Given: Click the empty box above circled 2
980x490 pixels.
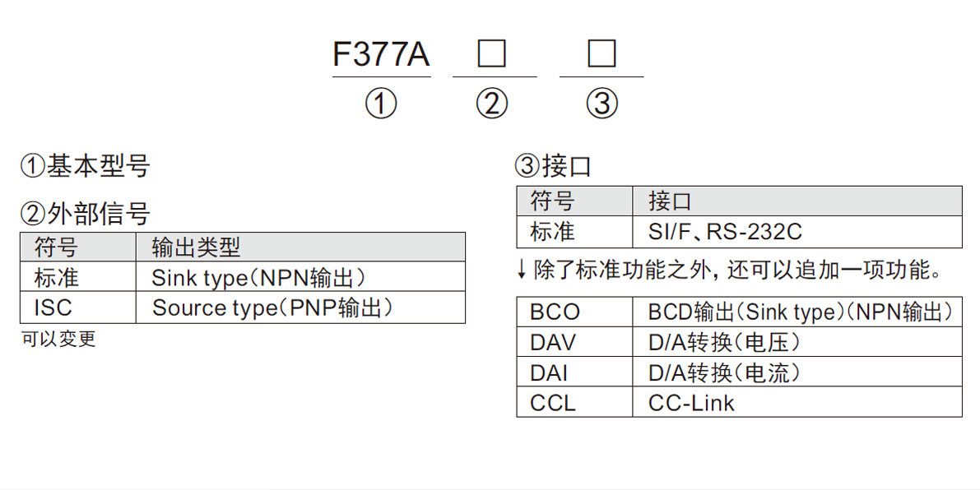Looking at the screenshot, I should pos(492,54).
